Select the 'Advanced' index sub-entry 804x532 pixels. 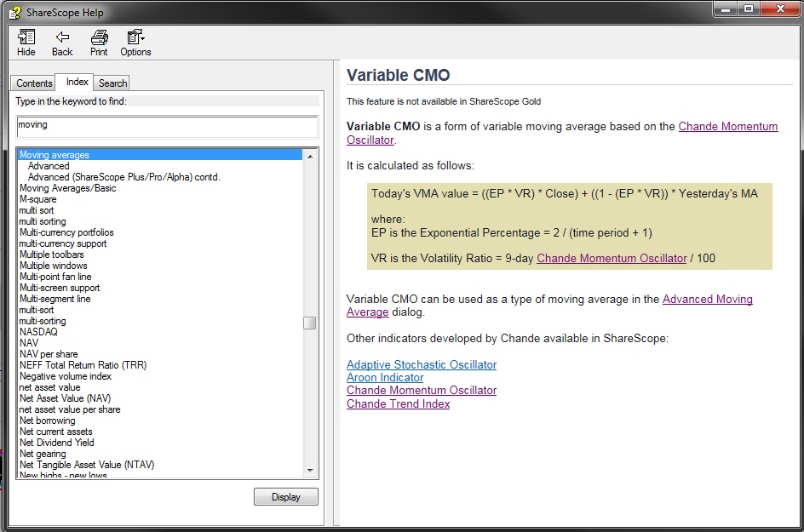click(49, 165)
